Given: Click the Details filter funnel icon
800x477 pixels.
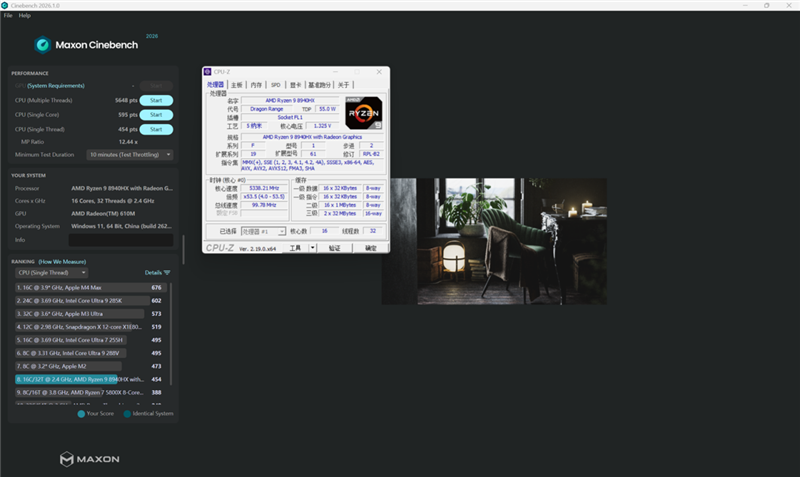Looking at the screenshot, I should point(167,273).
